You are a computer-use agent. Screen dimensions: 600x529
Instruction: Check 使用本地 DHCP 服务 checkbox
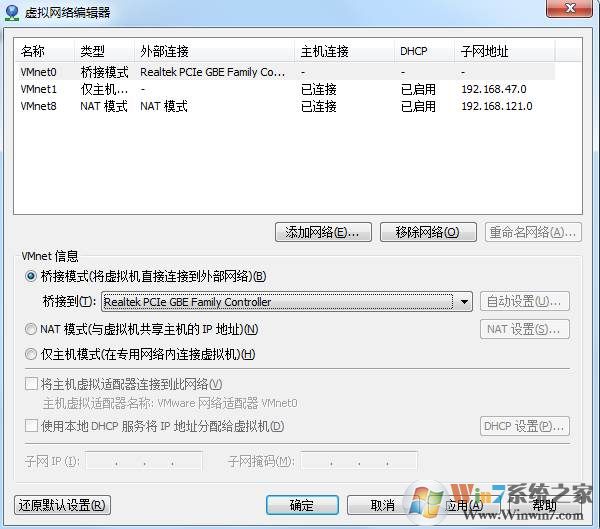(x=31, y=426)
